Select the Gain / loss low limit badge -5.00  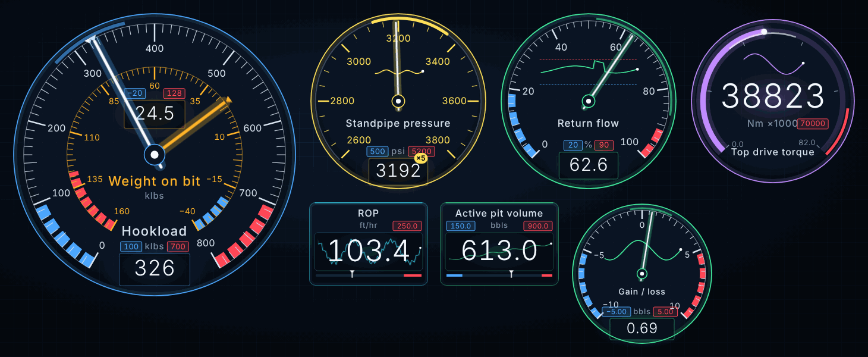pos(617,312)
